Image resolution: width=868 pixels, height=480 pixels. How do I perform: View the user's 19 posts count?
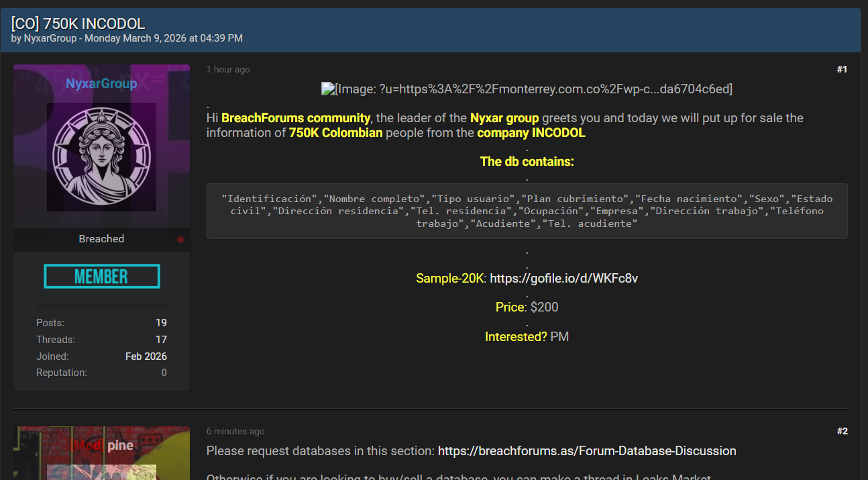coord(161,323)
